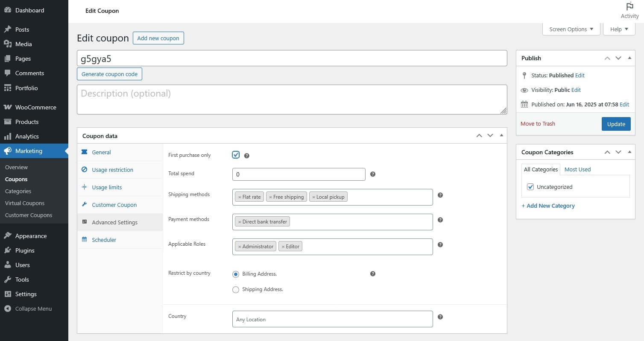The width and height of the screenshot is (644, 341).
Task: Click help icon next to Total spend
Action: click(373, 174)
